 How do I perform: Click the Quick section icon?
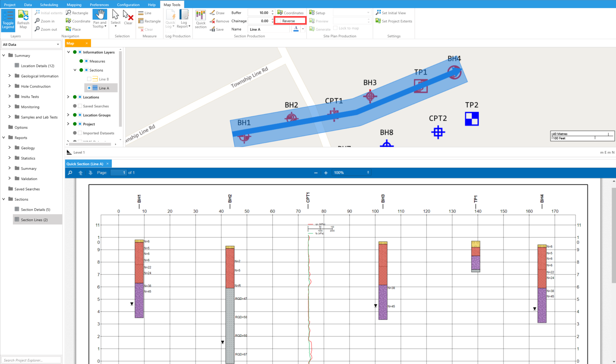click(x=201, y=20)
